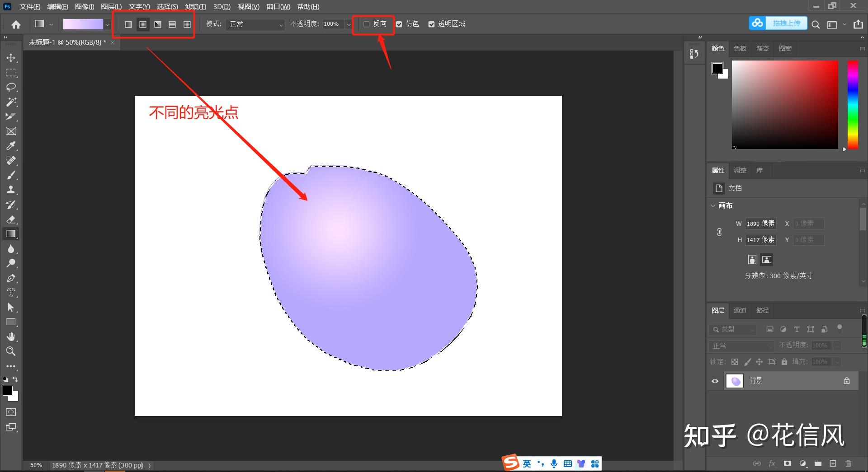
Task: Select the Dodge tool
Action: (x=11, y=263)
